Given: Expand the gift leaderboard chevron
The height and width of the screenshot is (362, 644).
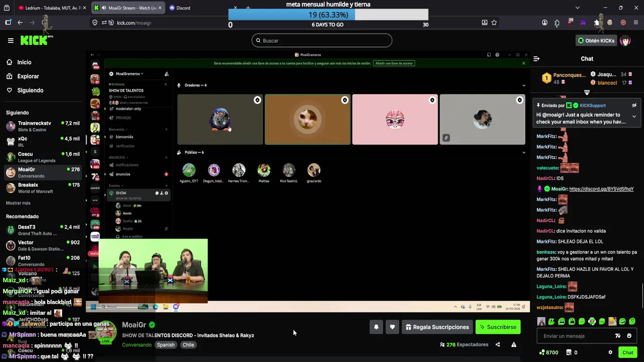Looking at the screenshot, I should click(587, 93).
